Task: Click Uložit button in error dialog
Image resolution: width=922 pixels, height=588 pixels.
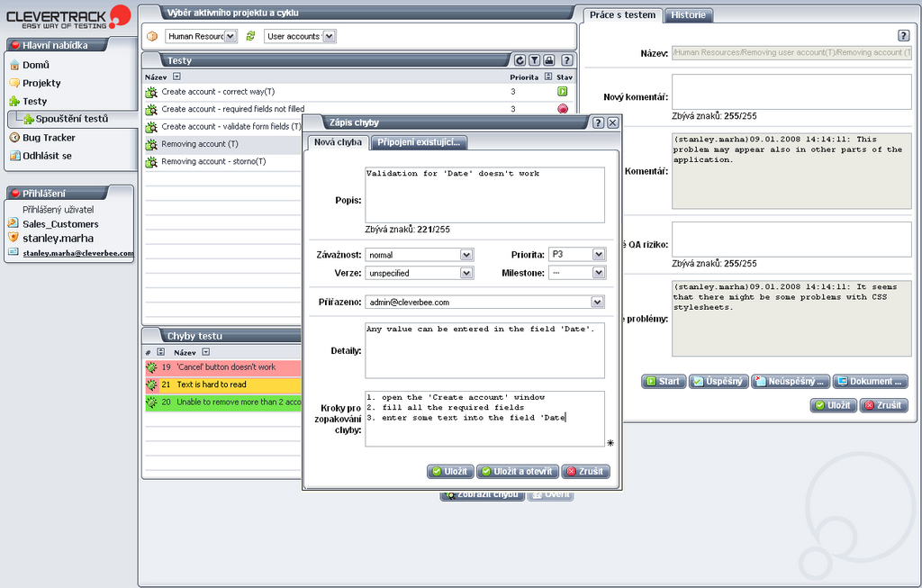Action: pos(450,472)
